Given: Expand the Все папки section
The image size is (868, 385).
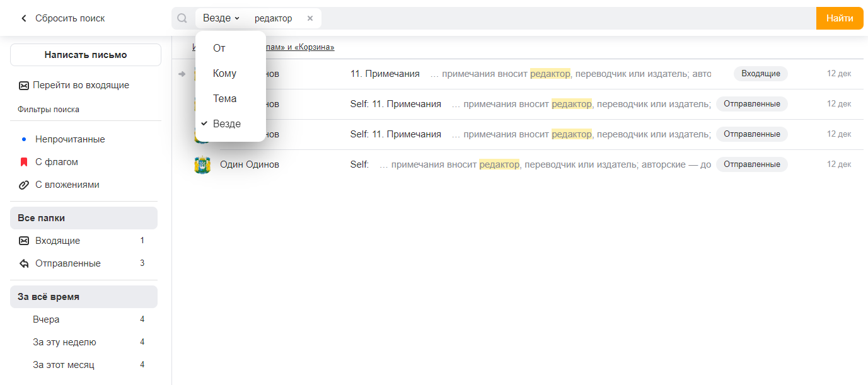Looking at the screenshot, I should [84, 218].
